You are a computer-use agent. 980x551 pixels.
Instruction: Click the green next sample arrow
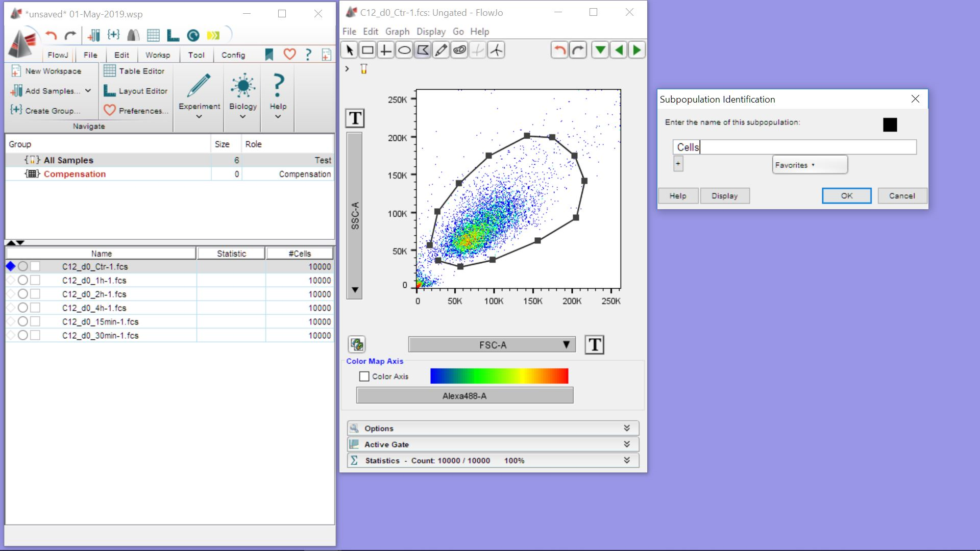point(637,50)
